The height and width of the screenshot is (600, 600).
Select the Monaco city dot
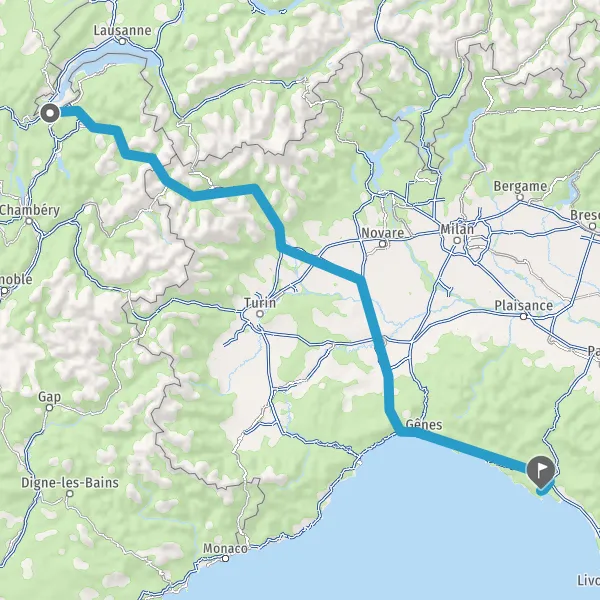click(x=226, y=559)
